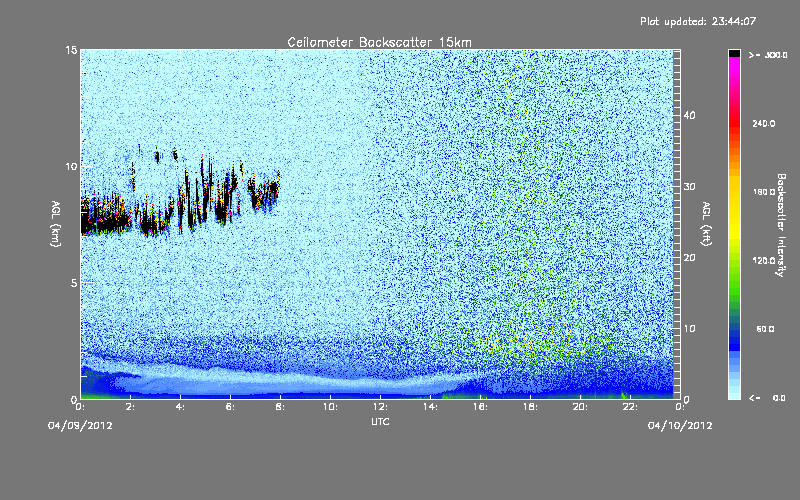
Task: Select the 'Plot updated: 23:44:07' timestamp
Action: [698, 21]
